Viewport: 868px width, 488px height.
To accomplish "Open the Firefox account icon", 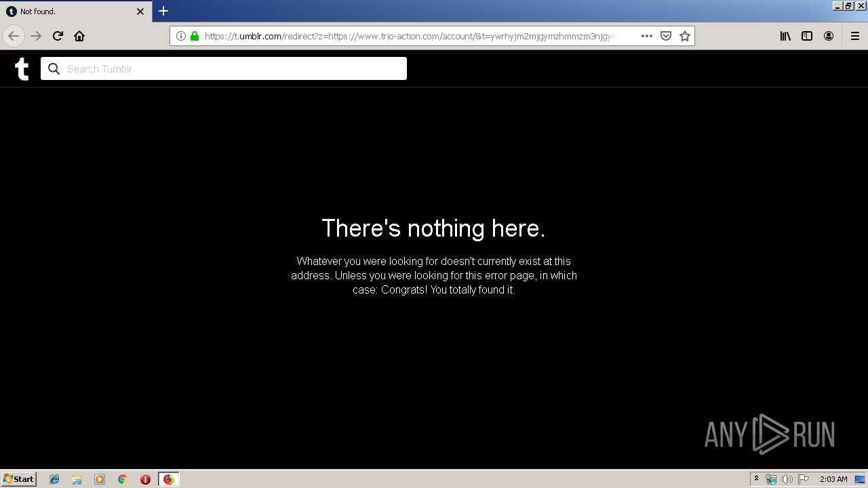I will coord(829,36).
